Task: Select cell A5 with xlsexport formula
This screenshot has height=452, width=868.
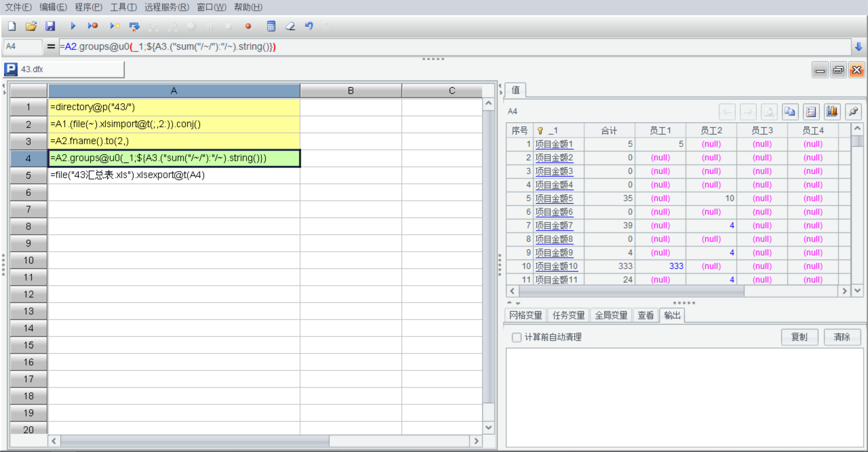Action: [174, 175]
